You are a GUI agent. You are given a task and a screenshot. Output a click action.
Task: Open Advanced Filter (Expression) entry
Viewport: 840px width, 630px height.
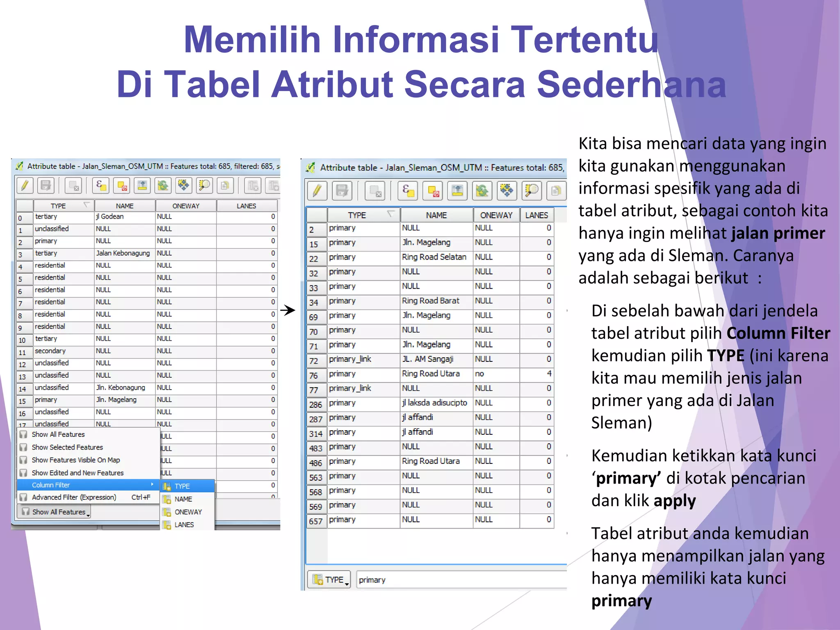pos(88,497)
